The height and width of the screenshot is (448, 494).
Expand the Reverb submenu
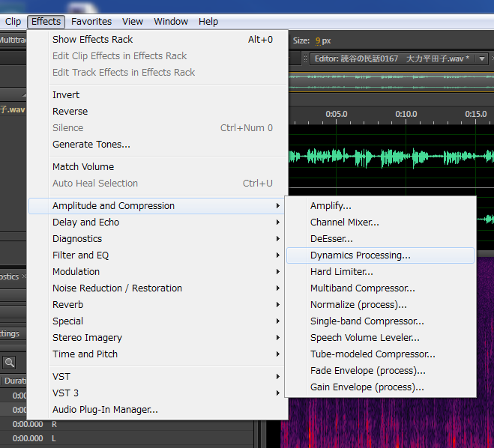click(157, 304)
